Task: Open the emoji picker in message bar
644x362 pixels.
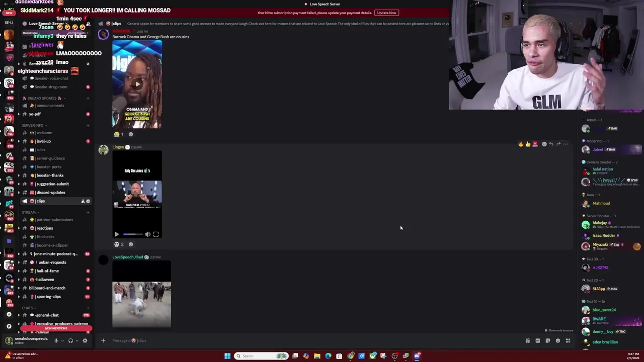Action: tap(558, 341)
